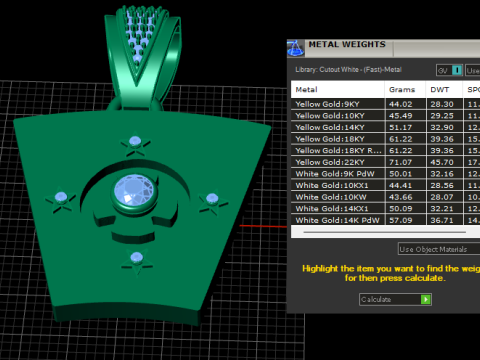Click the 44.02 grams value
Screen dimensions: 480x360
tap(401, 104)
